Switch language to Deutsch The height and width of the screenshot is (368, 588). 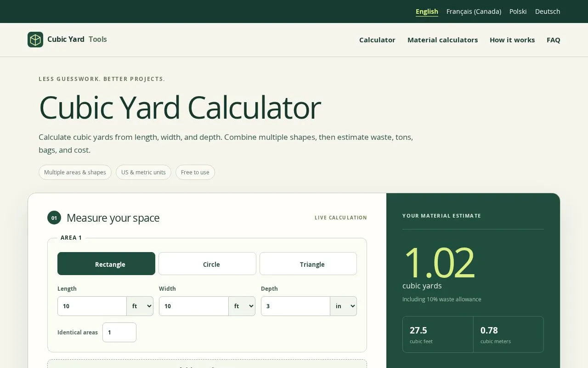click(x=548, y=11)
